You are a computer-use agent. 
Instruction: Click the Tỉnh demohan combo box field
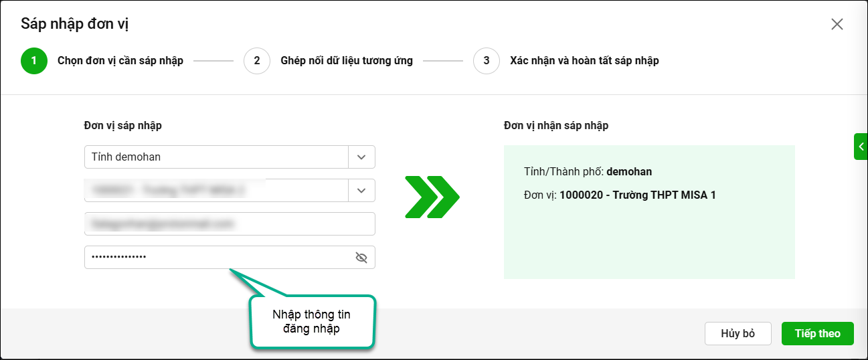click(230, 157)
